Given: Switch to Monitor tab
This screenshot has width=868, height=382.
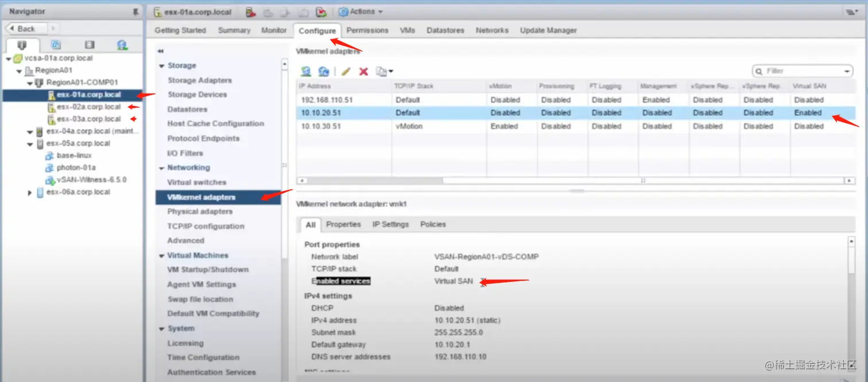Looking at the screenshot, I should [x=274, y=30].
